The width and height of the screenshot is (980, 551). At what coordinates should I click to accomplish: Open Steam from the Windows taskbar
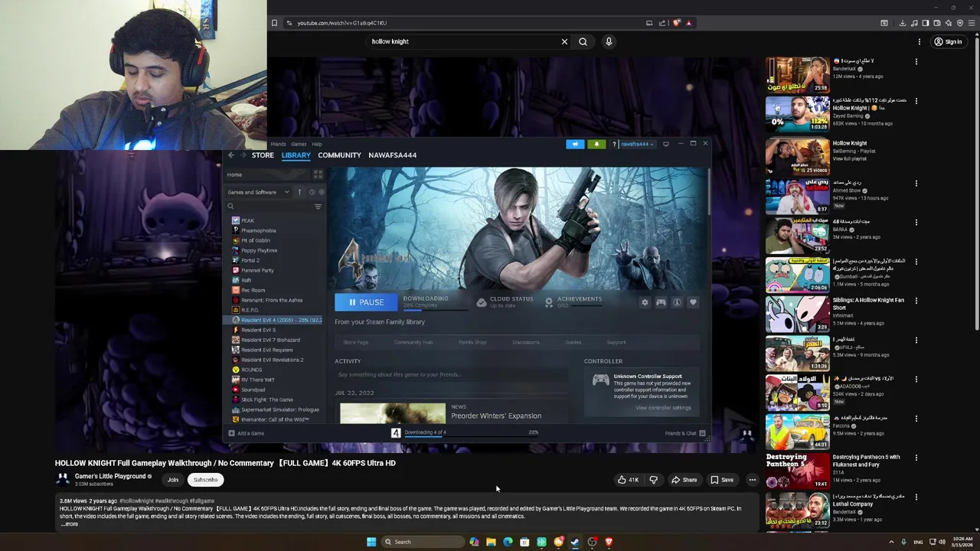(575, 542)
